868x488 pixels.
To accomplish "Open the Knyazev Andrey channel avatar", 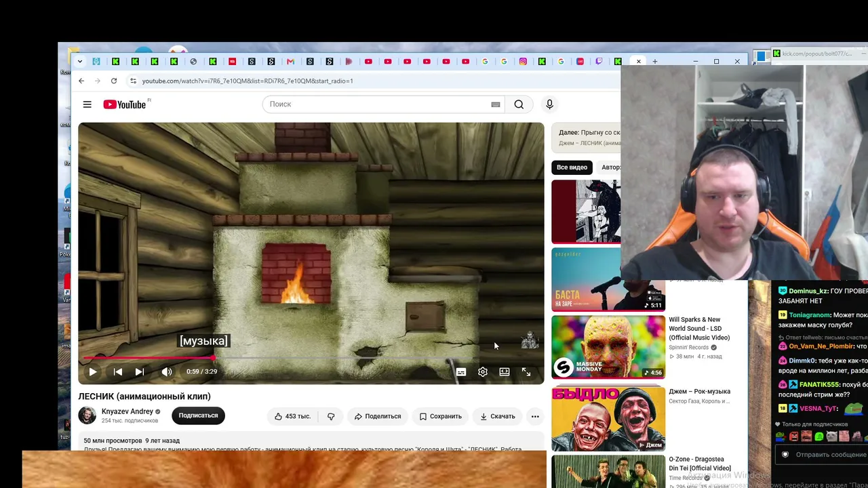I will tap(87, 415).
